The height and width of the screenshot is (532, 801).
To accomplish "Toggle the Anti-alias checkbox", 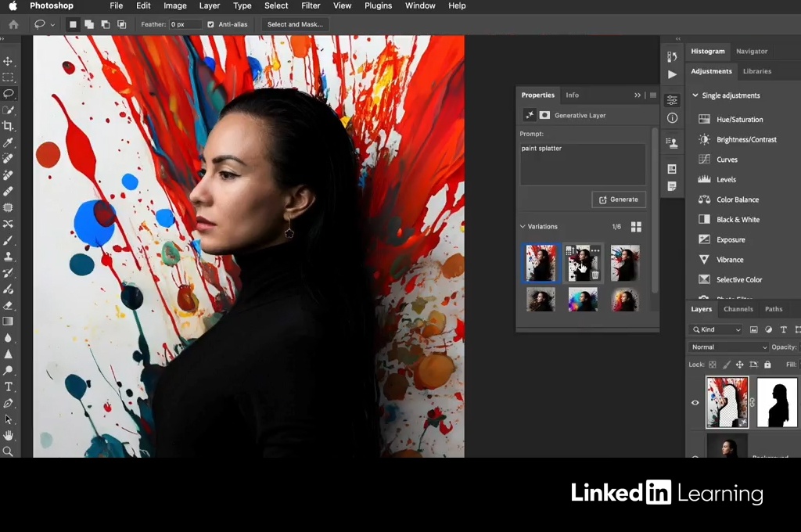I will tap(210, 24).
